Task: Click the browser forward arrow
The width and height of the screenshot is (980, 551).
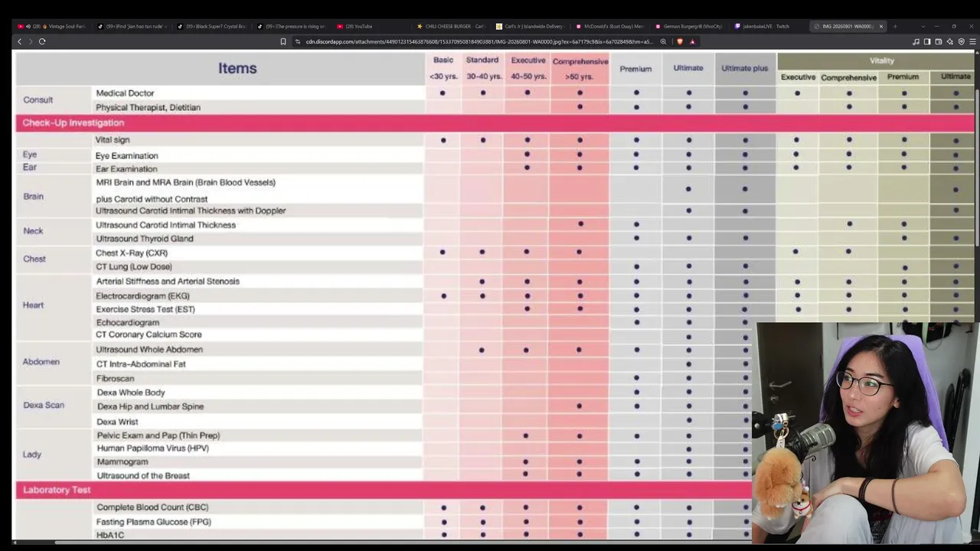Action: click(x=31, y=41)
